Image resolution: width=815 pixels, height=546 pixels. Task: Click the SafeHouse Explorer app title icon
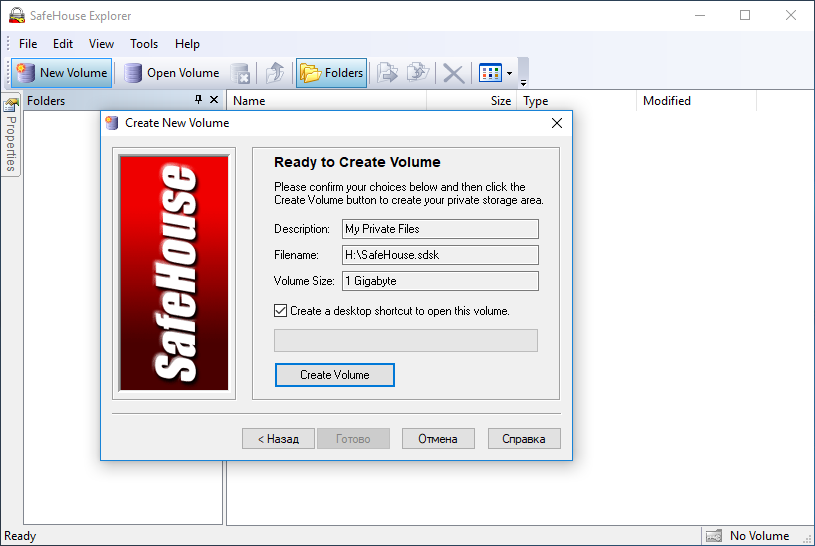[17, 16]
